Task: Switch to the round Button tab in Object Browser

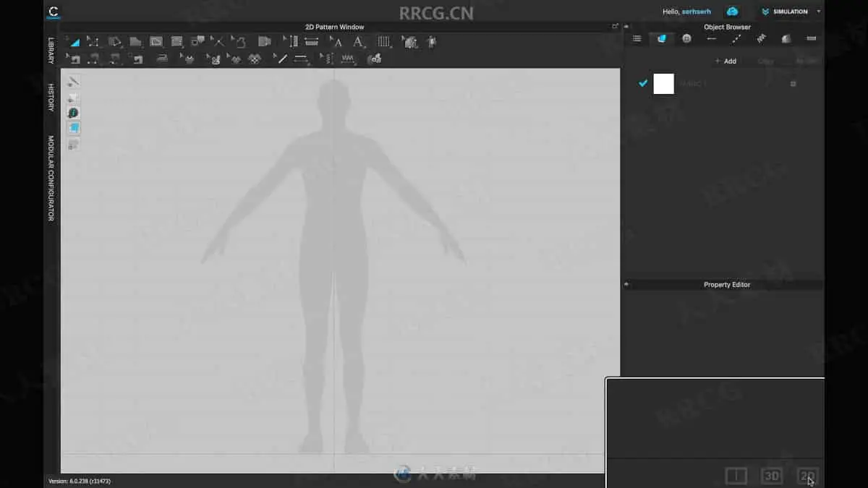Action: pyautogui.click(x=686, y=38)
